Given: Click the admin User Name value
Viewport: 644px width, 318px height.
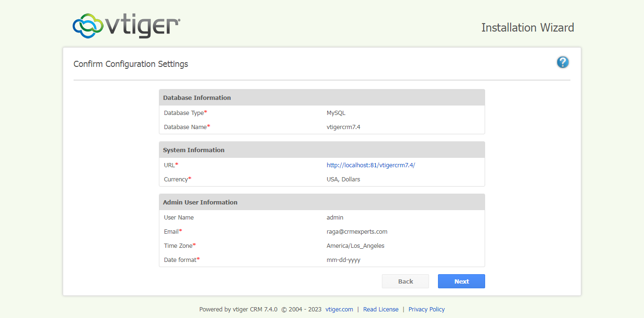Looking at the screenshot, I should point(335,217).
